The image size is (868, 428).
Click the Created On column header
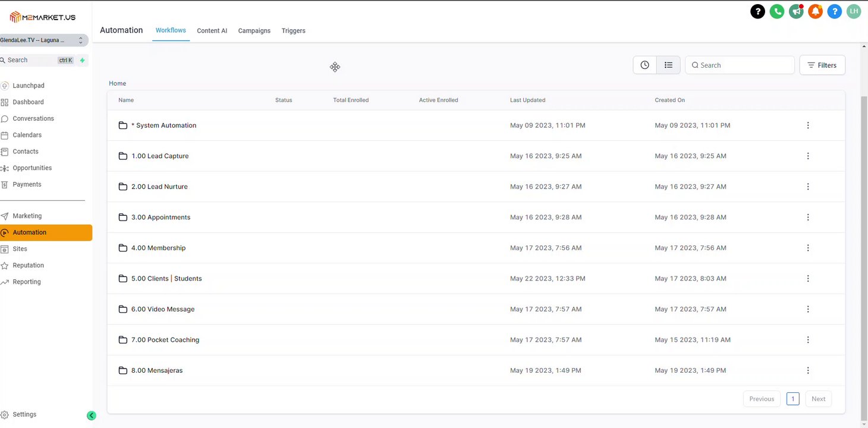pyautogui.click(x=669, y=100)
